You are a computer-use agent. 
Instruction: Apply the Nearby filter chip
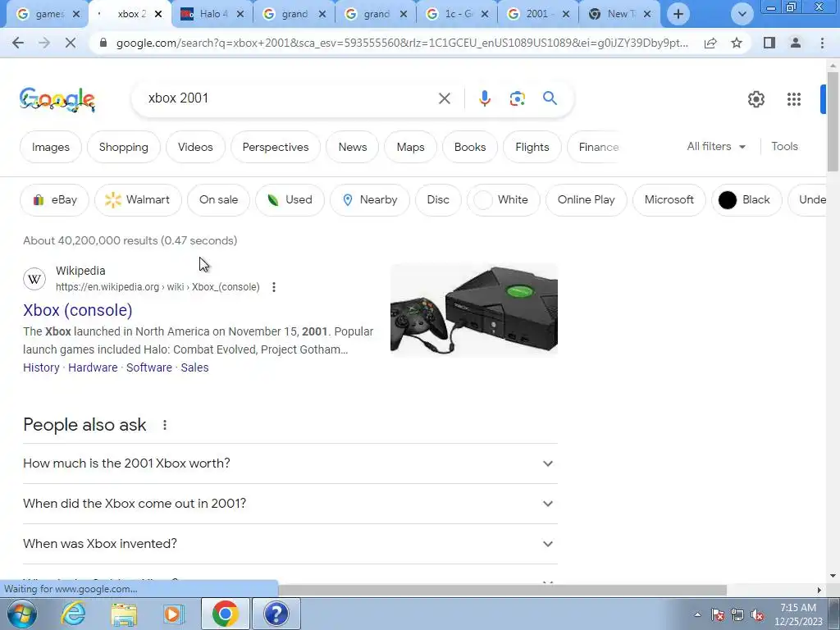(x=370, y=200)
